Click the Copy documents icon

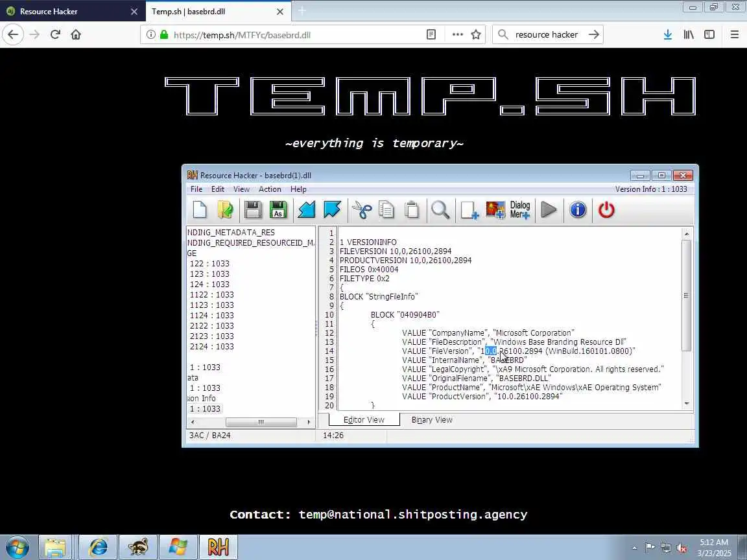[386, 210]
